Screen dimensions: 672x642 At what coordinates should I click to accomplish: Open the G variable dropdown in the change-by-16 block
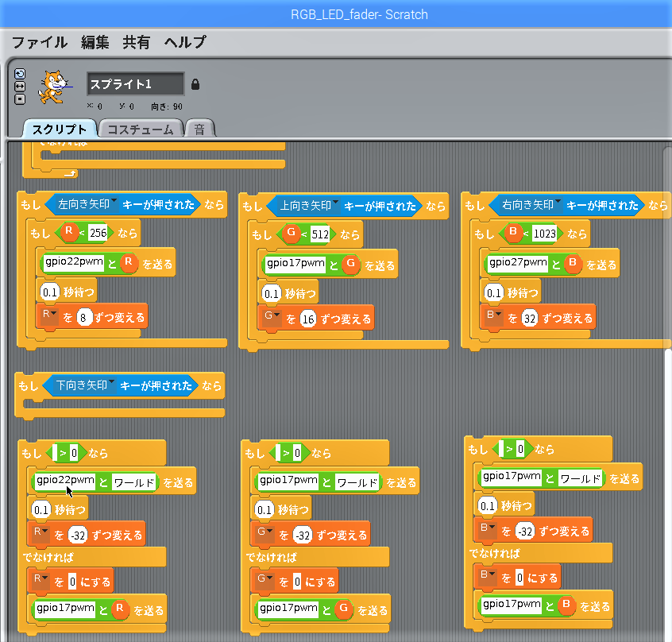click(x=272, y=316)
